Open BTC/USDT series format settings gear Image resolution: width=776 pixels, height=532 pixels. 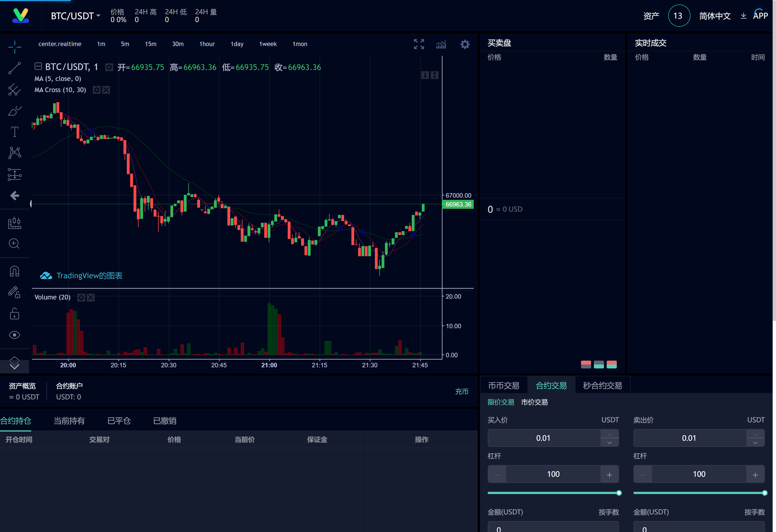pos(109,67)
